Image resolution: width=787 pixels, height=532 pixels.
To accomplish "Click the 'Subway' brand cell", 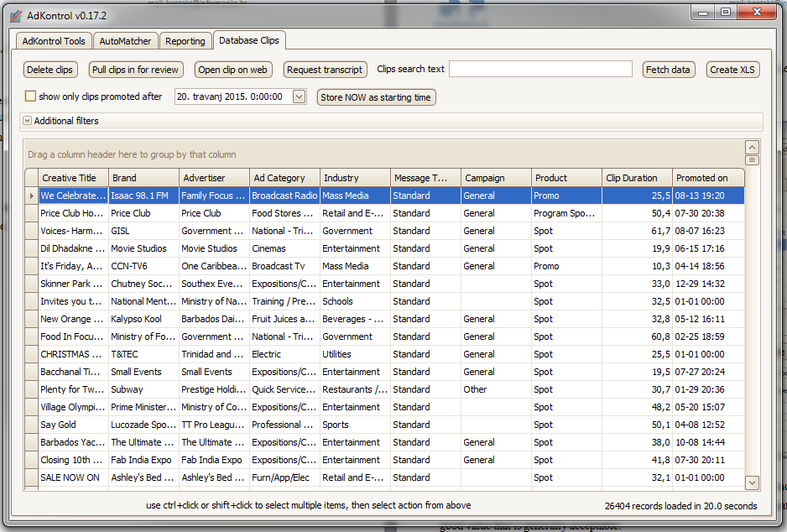I will point(143,389).
